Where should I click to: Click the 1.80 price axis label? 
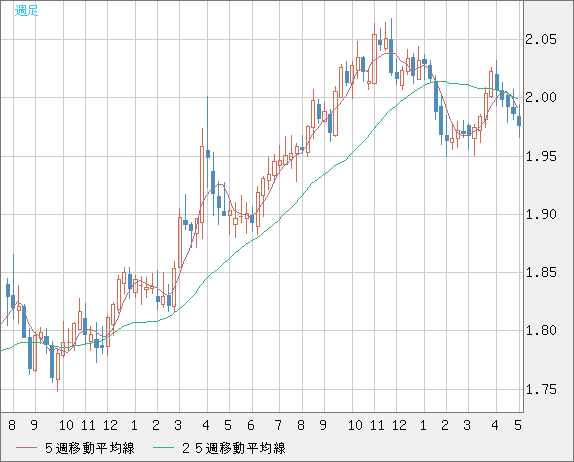click(541, 331)
